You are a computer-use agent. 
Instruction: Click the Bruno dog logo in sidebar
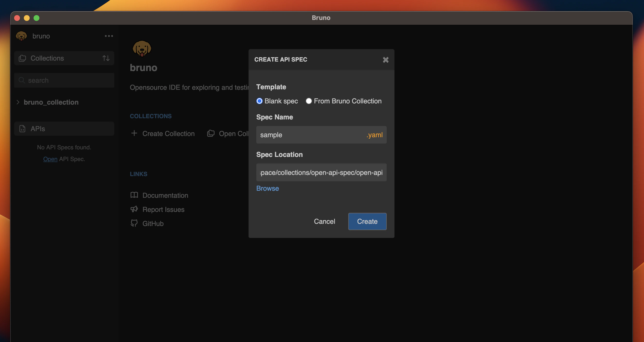(21, 36)
